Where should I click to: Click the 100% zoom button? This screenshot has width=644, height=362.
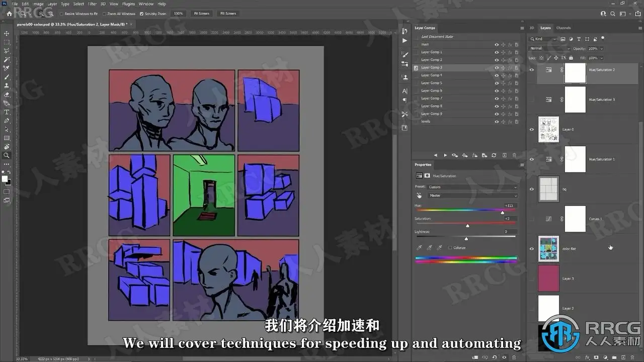pos(178,14)
